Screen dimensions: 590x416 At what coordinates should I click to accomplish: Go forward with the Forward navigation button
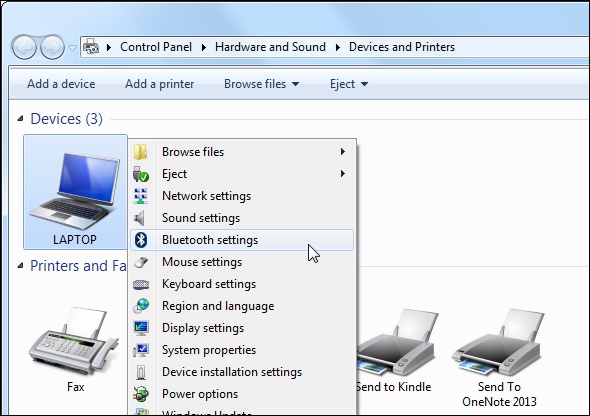[52, 47]
